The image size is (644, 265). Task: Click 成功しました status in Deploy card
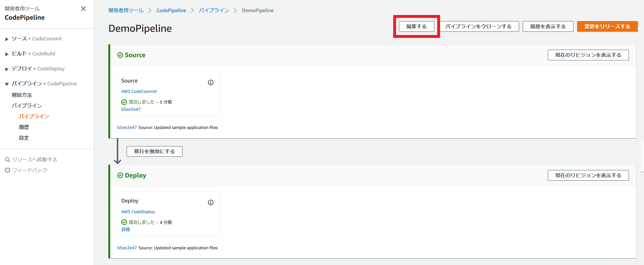[142, 222]
